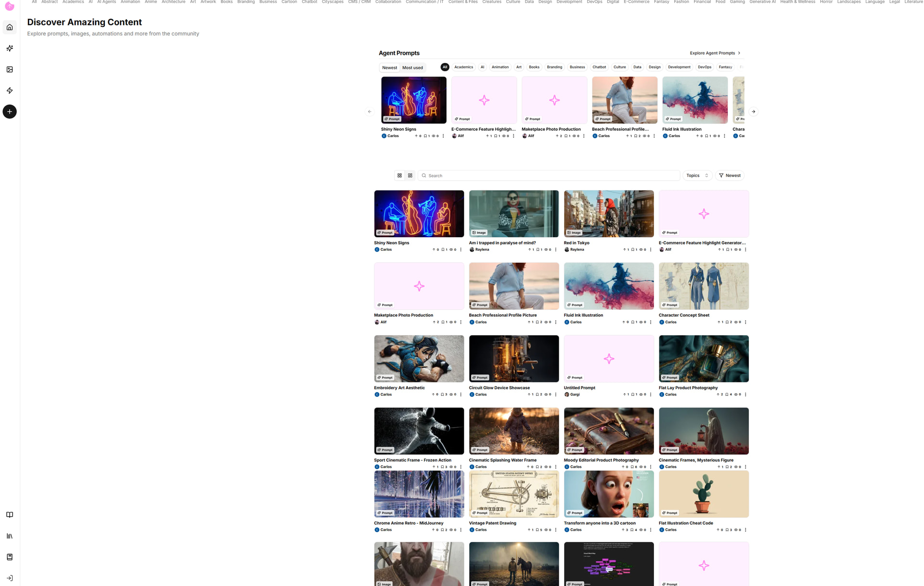Image resolution: width=924 pixels, height=586 pixels.
Task: Select the first grid layout toggle
Action: click(x=399, y=176)
